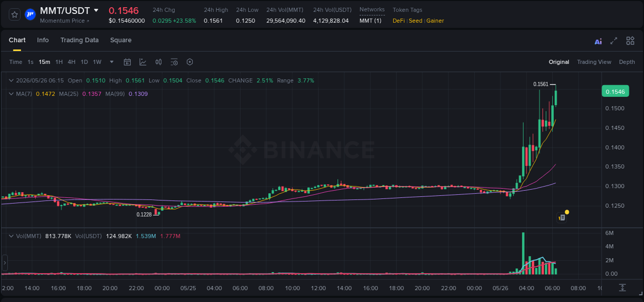Open the layout widgets grid icon
This screenshot has width=644, height=302.
pos(630,41)
